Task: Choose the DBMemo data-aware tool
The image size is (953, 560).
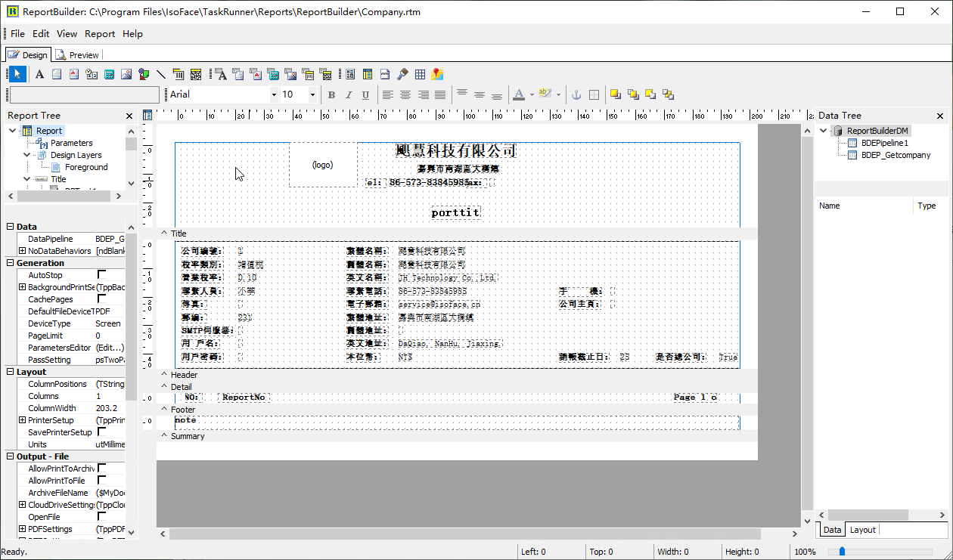Action: click(x=238, y=74)
